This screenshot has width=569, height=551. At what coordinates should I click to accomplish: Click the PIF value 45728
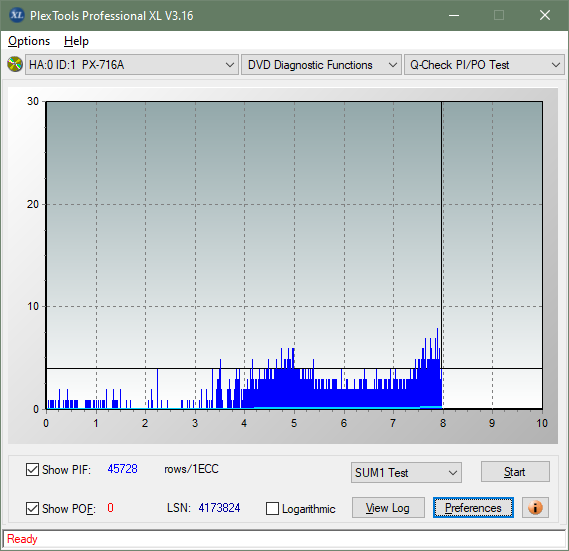coord(122,469)
